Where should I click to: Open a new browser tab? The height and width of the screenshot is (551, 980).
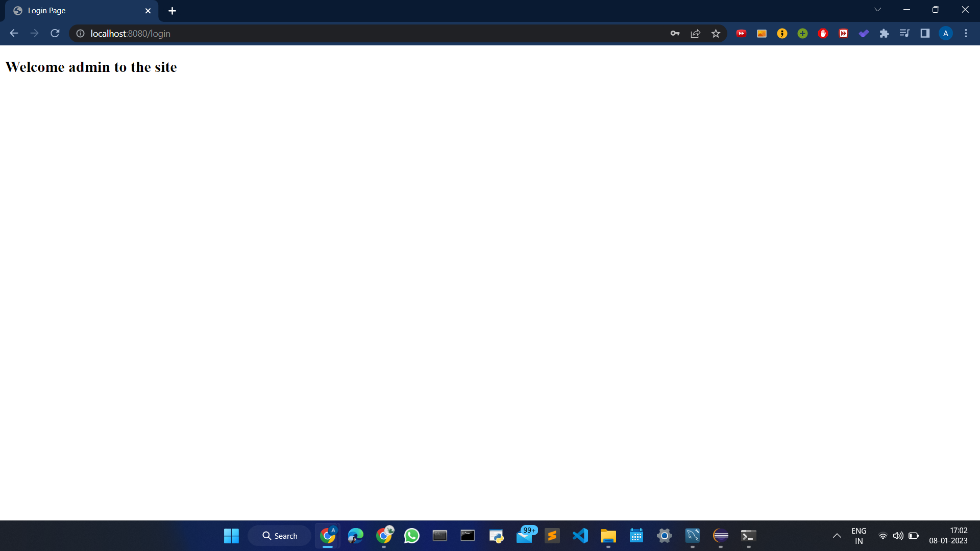pyautogui.click(x=172, y=11)
